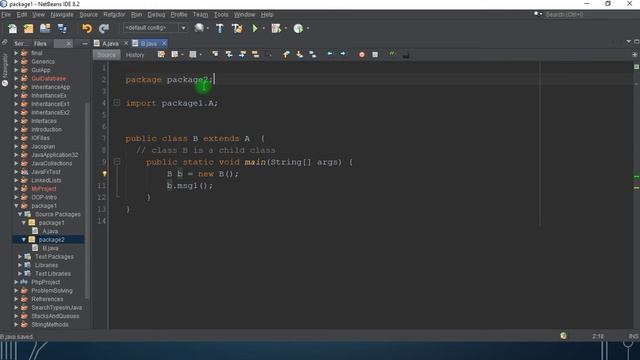This screenshot has height=360, width=640.
Task: Switch to History editor view
Action: click(x=135, y=55)
